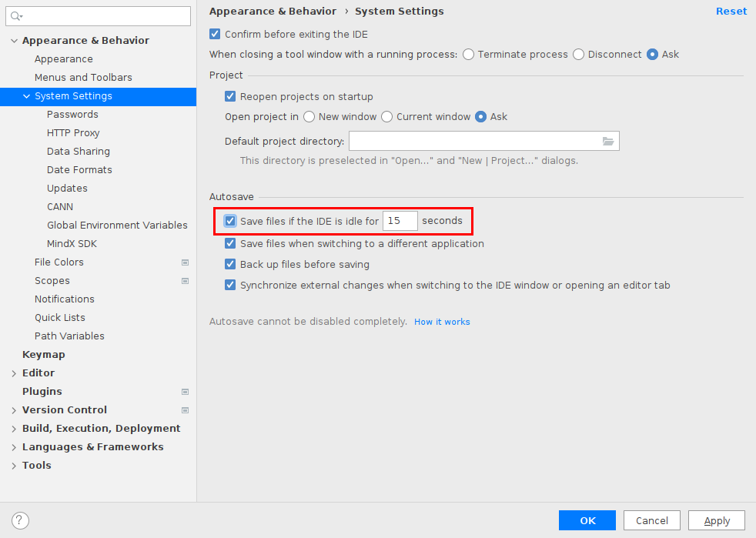Image resolution: width=756 pixels, height=538 pixels.
Task: Open the help question mark icon
Action: point(20,520)
